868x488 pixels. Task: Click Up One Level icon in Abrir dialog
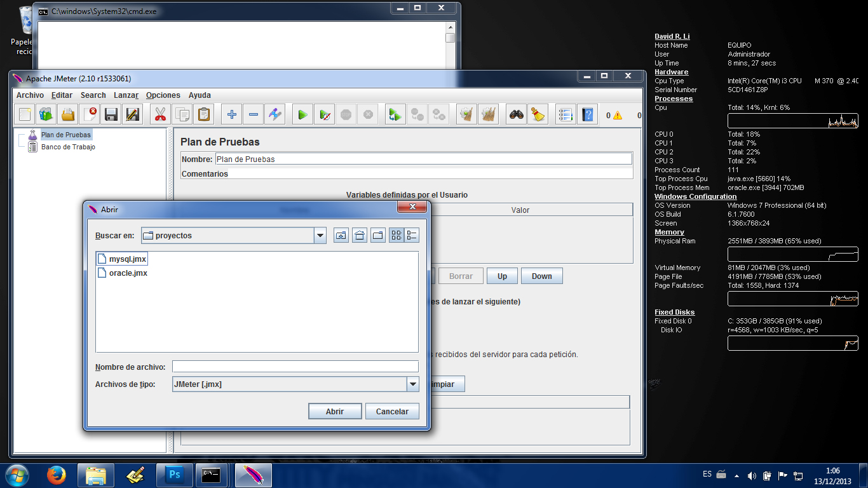point(341,236)
